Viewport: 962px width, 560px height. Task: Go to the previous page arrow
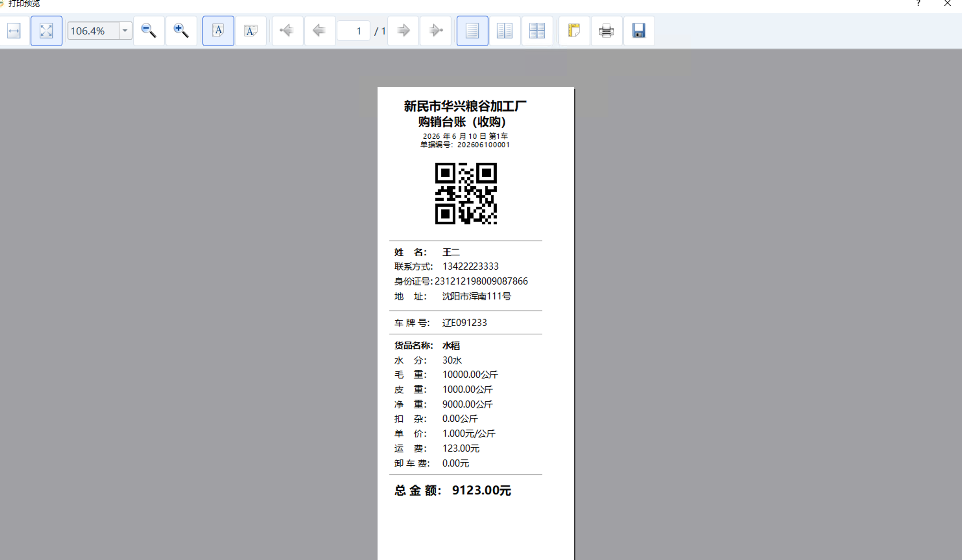[319, 31]
